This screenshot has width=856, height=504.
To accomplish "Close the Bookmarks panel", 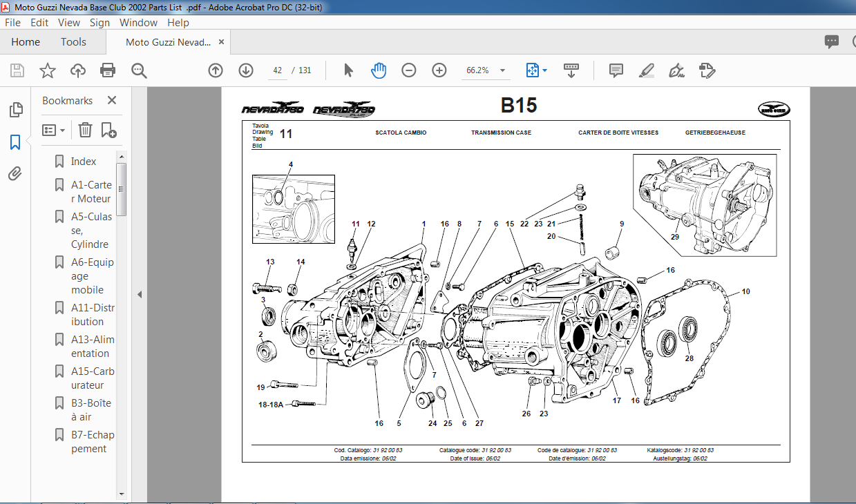I will 112,100.
